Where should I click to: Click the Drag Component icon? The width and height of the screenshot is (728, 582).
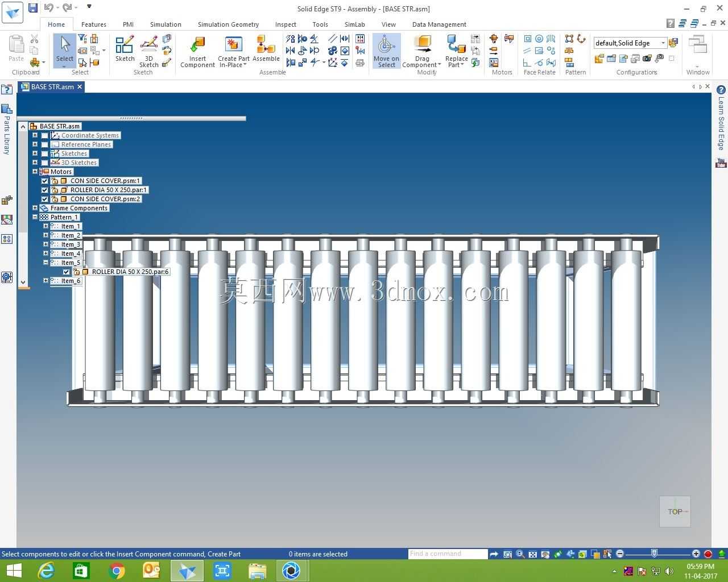click(x=422, y=52)
